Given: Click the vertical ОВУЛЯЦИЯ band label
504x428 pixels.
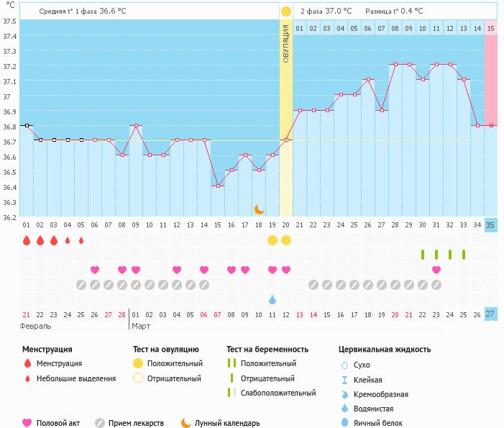Looking at the screenshot, I should click(286, 43).
